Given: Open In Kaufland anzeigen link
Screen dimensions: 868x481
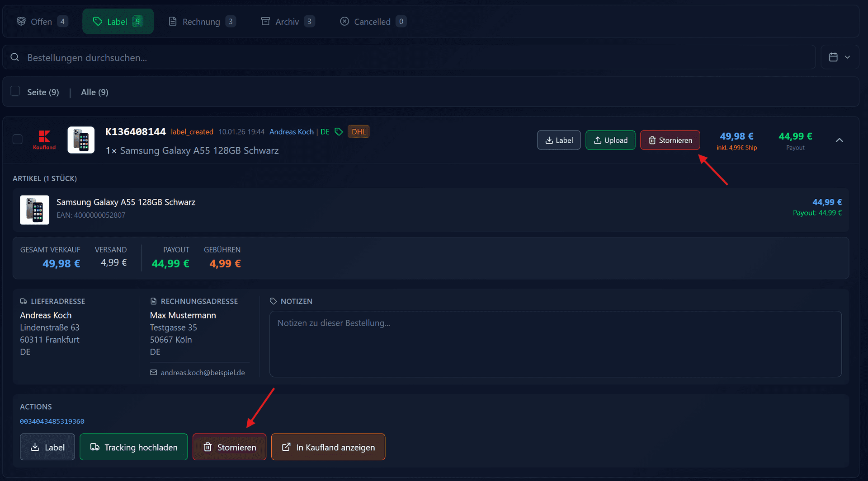Looking at the screenshot, I should coord(328,447).
